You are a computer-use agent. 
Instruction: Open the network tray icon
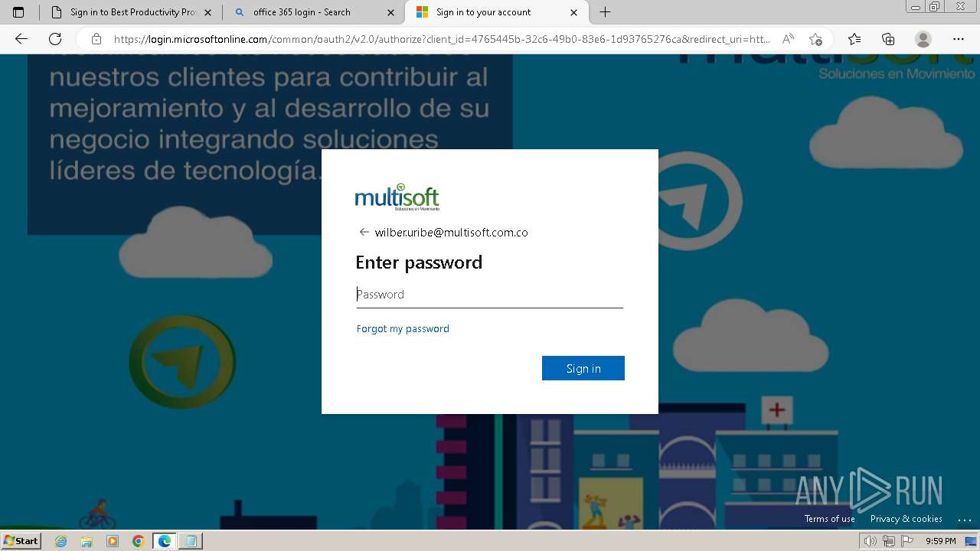(x=889, y=541)
